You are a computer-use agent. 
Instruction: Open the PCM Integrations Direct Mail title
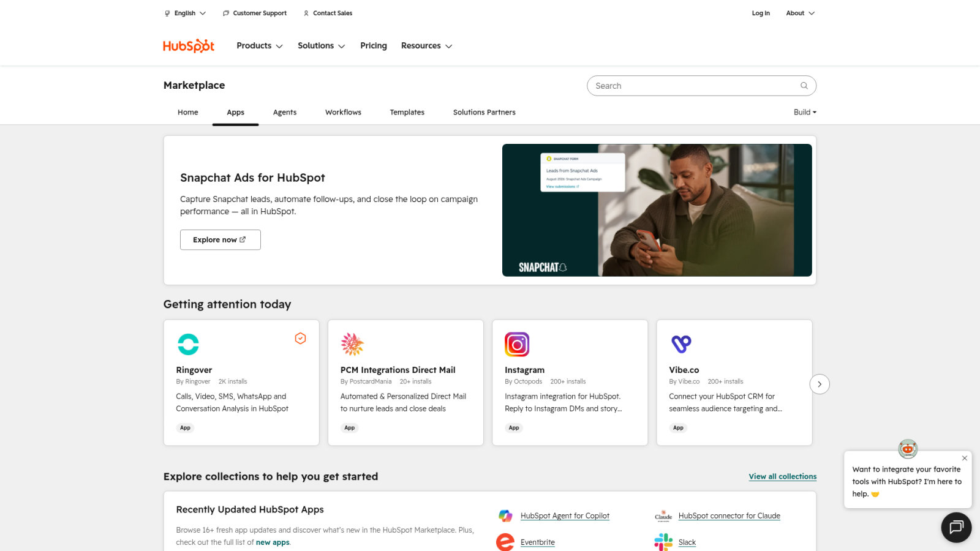coord(398,370)
